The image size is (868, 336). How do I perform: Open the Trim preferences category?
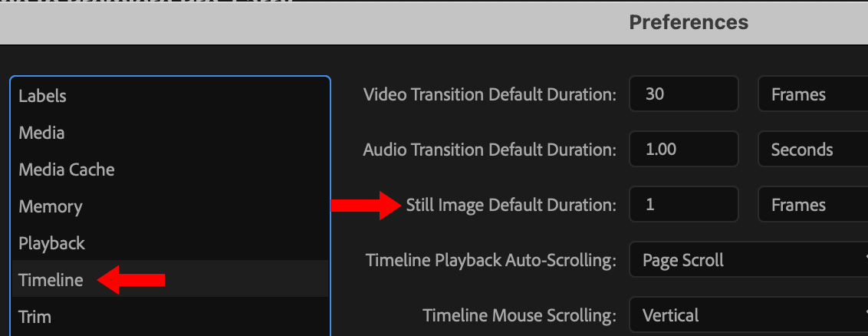[35, 316]
